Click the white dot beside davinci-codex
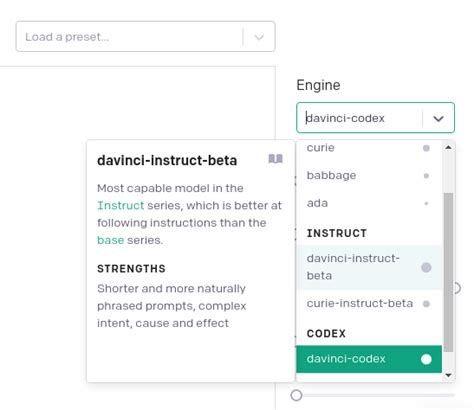Viewport: 474px width, 410px height. pos(426,359)
